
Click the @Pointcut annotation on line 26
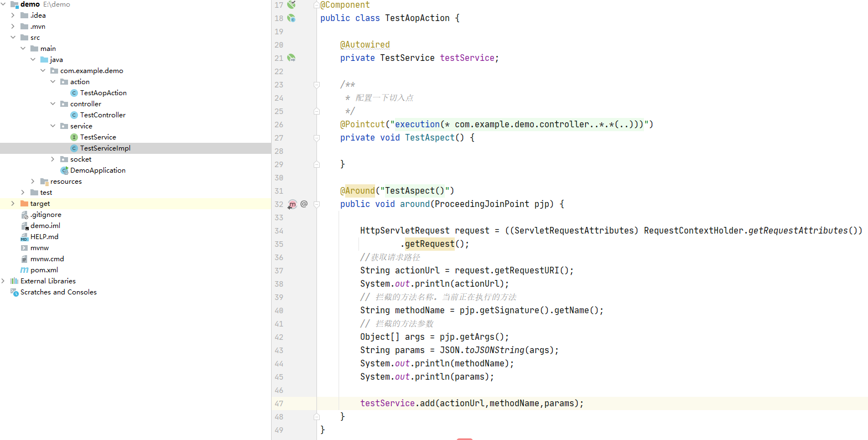pyautogui.click(x=362, y=125)
